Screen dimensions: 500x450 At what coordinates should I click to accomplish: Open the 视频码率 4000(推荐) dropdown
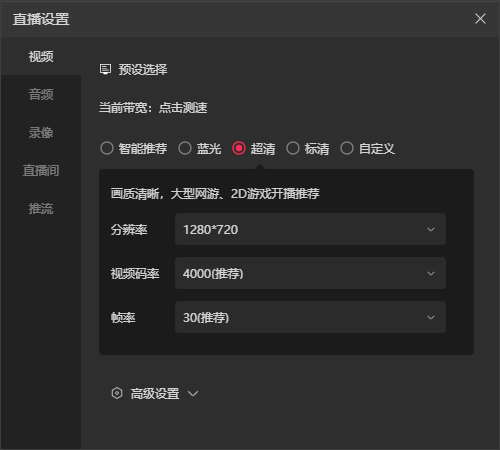tap(310, 273)
